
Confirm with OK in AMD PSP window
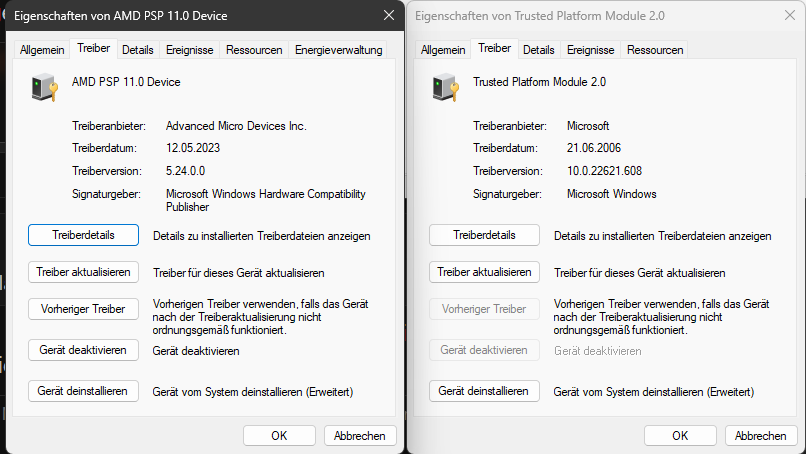click(279, 435)
